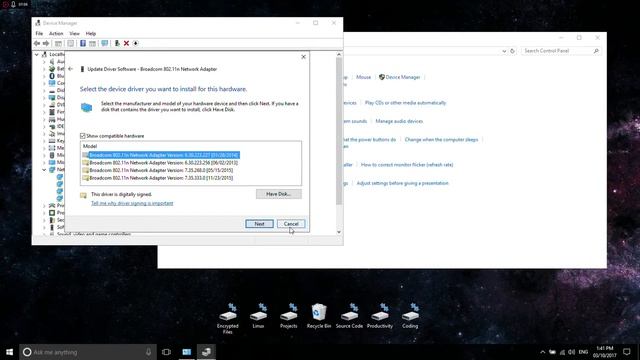Click the Disable device down-arrow toolbar icon
Viewport: 640px width, 360px height.
point(136,43)
